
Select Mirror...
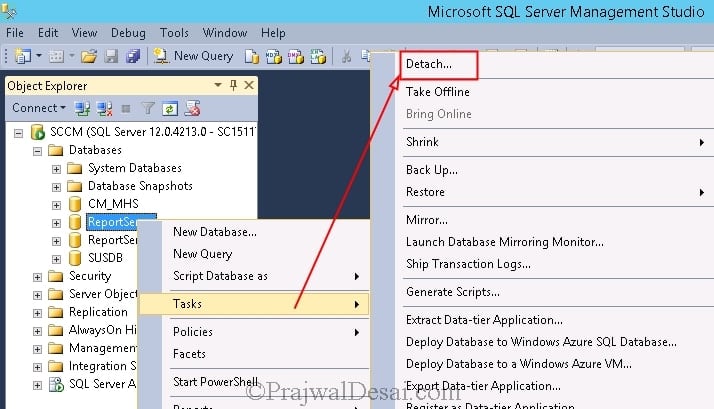pos(427,220)
